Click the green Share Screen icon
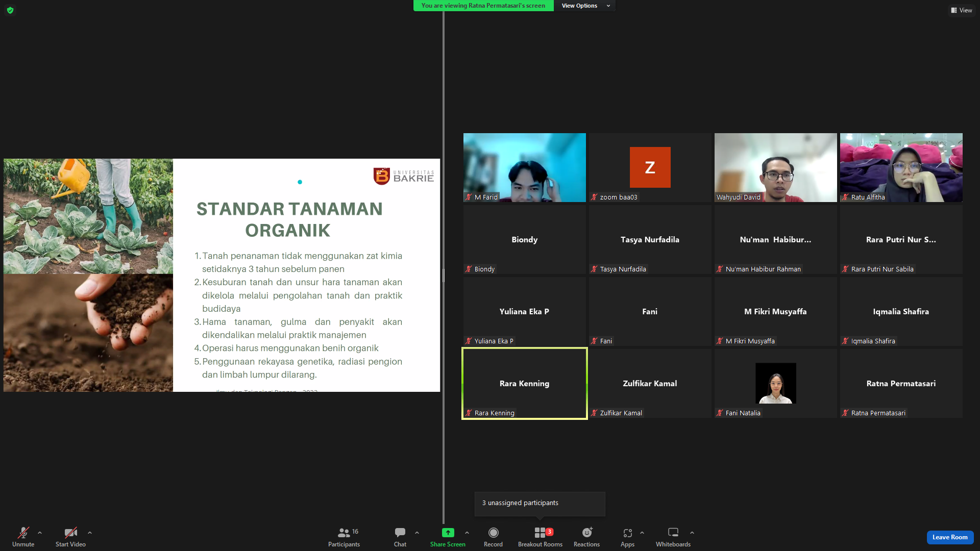 (448, 533)
